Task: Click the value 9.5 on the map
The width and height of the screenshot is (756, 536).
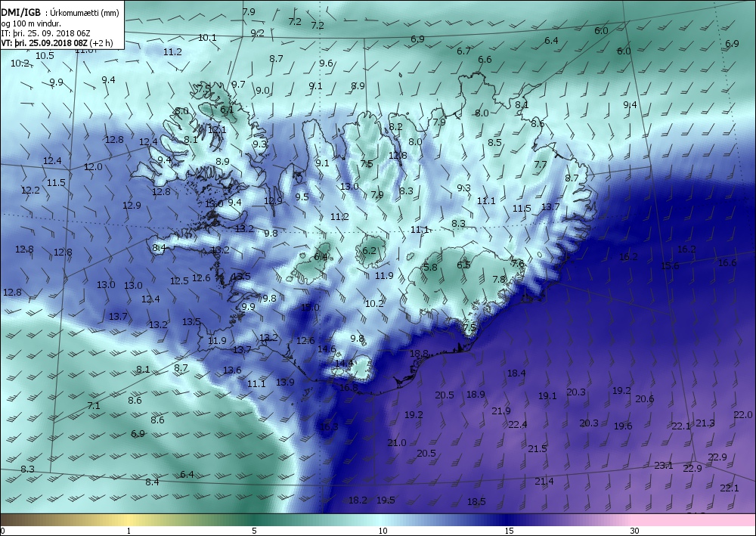Action: [x=302, y=197]
